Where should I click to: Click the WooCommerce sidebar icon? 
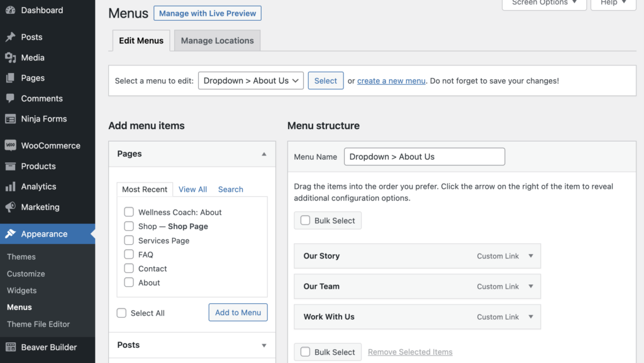(11, 145)
